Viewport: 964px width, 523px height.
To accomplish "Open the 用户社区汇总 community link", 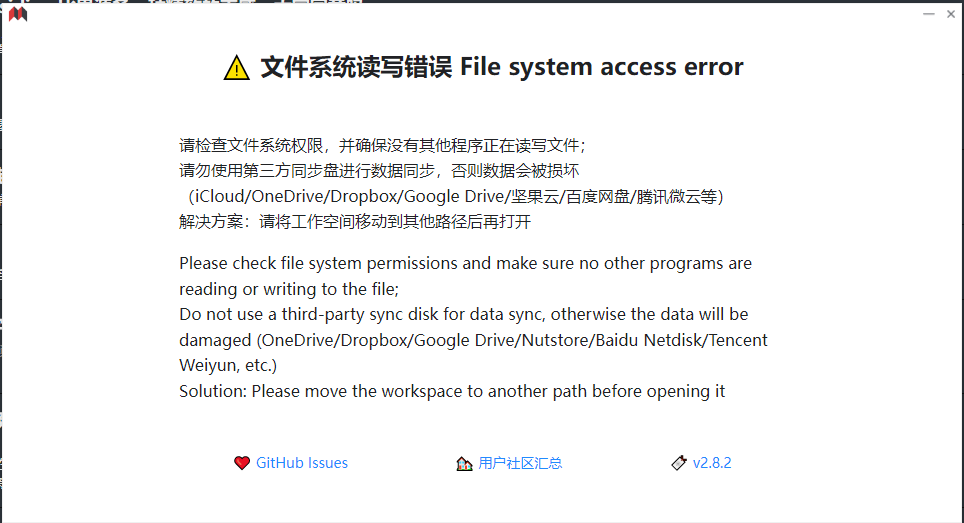I will pyautogui.click(x=520, y=463).
